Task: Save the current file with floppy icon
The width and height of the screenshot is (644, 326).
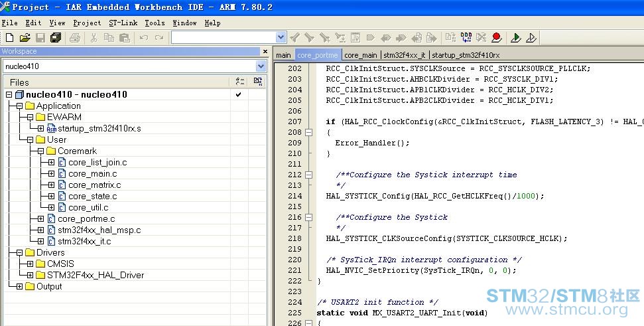Action: (x=40, y=38)
